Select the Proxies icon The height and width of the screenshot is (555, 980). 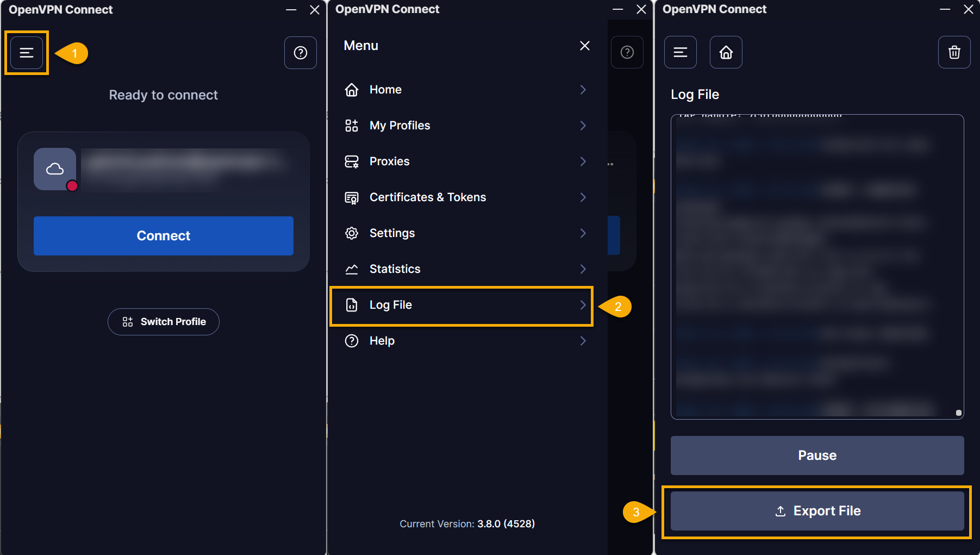pyautogui.click(x=352, y=161)
